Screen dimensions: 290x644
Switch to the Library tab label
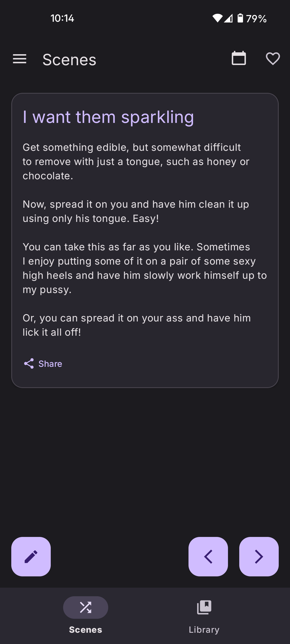(x=204, y=630)
